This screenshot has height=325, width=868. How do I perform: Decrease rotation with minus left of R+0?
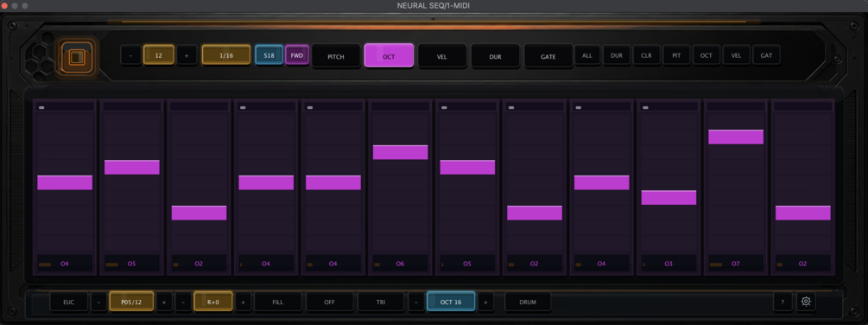(x=183, y=302)
